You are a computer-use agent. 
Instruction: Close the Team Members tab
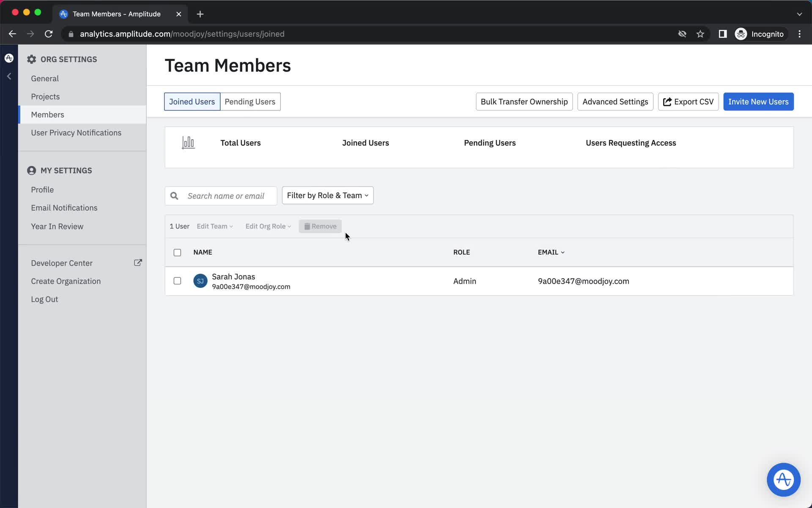coord(179,14)
